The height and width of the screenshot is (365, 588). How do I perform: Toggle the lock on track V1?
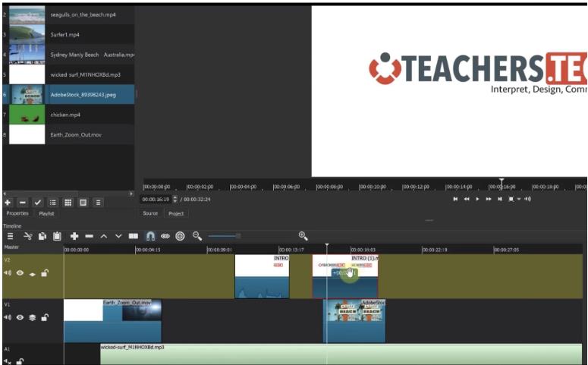coord(44,317)
